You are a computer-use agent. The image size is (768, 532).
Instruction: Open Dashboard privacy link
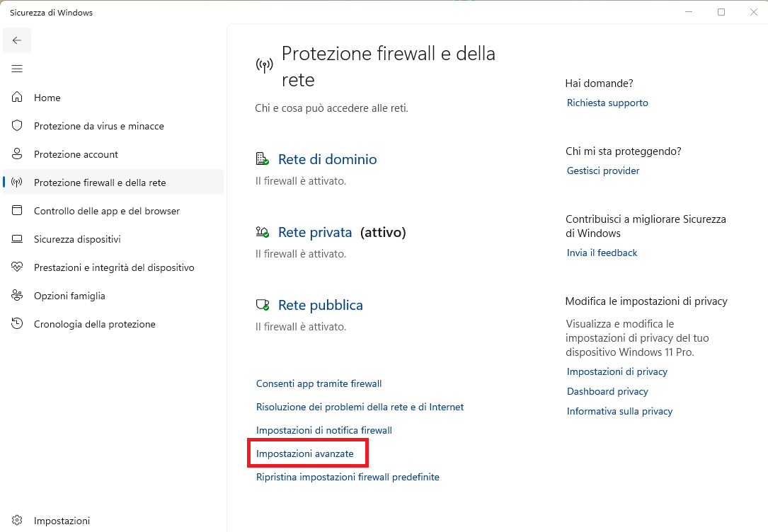point(607,391)
